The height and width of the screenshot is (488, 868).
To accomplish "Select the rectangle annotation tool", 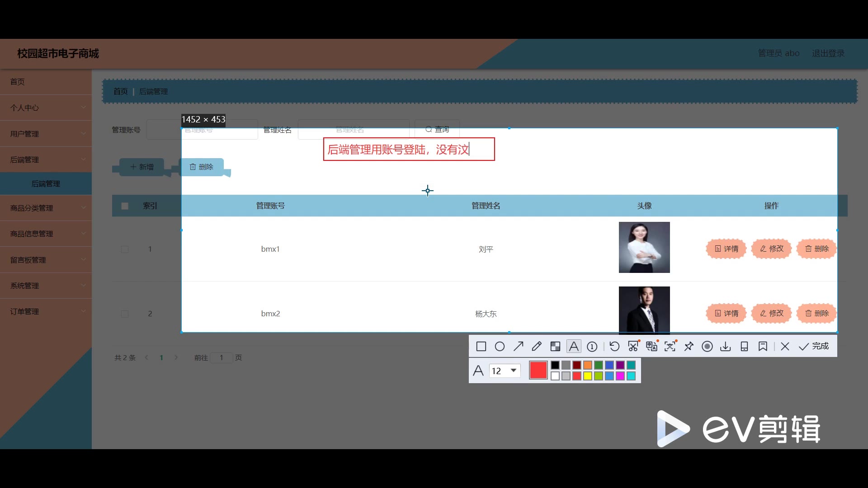I will click(481, 347).
